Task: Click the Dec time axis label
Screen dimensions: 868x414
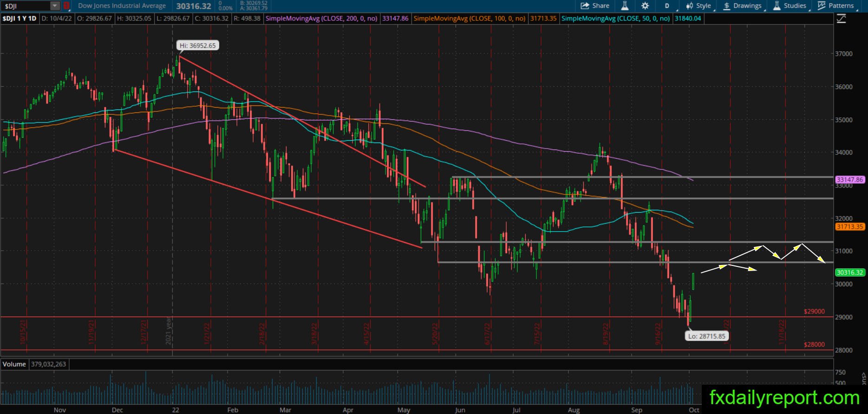Action: click(117, 410)
